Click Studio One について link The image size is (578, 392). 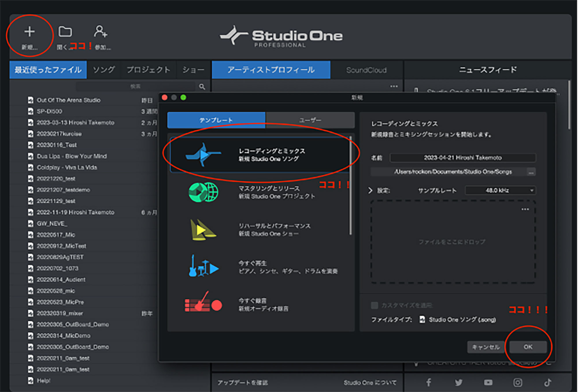point(370,383)
